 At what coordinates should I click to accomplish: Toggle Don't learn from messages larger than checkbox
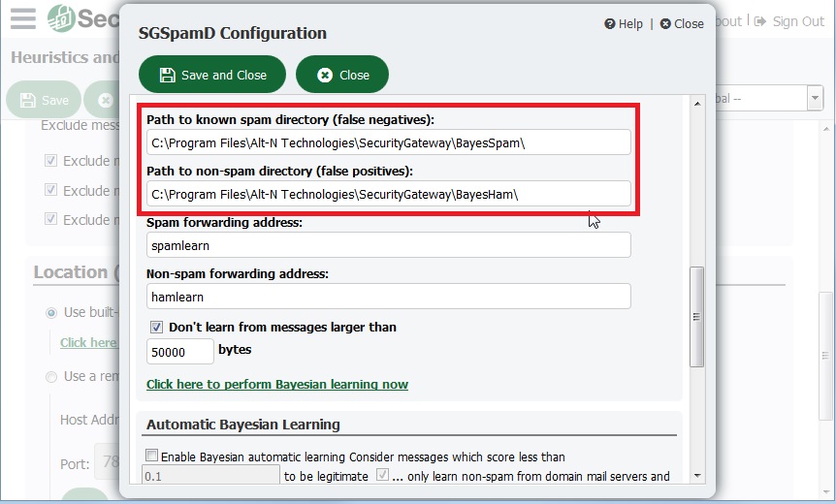coord(156,328)
